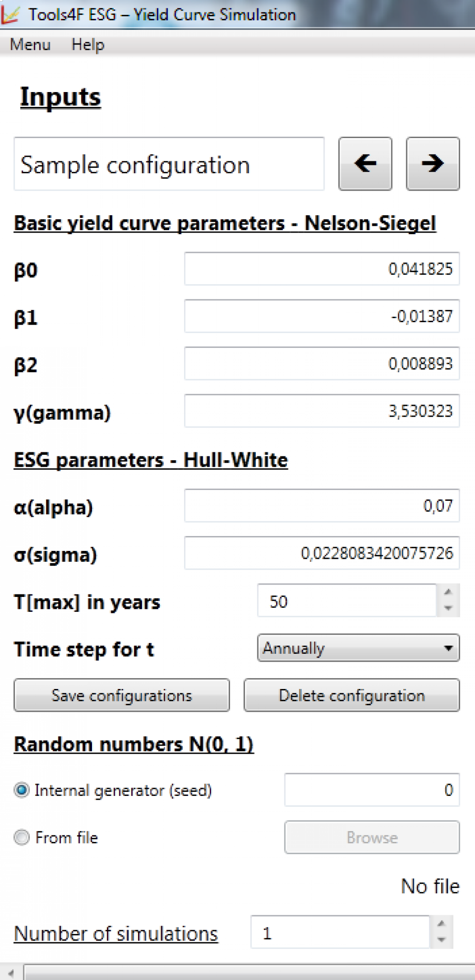This screenshot has width=475, height=980.
Task: Open the Menu menu
Action: coord(30,45)
